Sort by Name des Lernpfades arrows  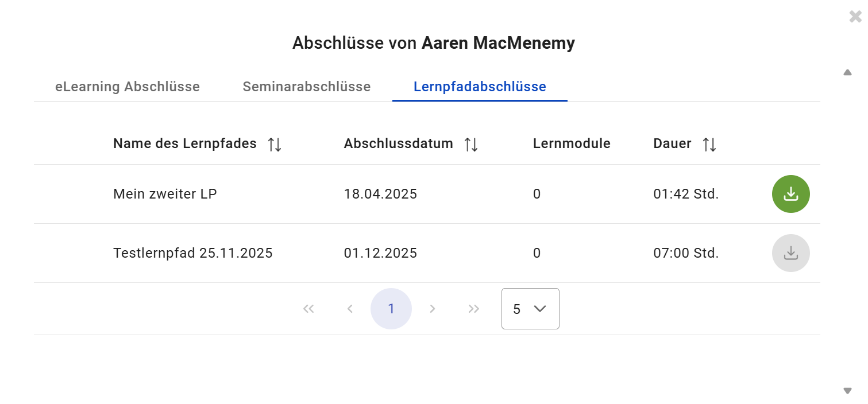tap(275, 145)
